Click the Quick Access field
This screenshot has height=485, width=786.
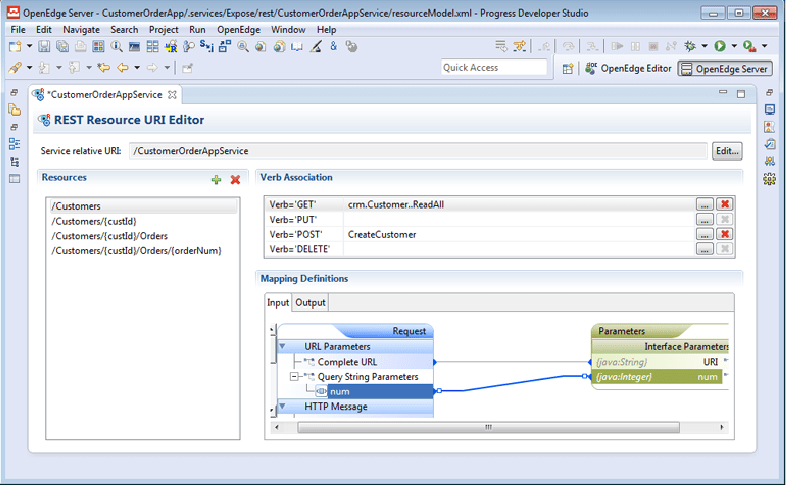coord(494,68)
